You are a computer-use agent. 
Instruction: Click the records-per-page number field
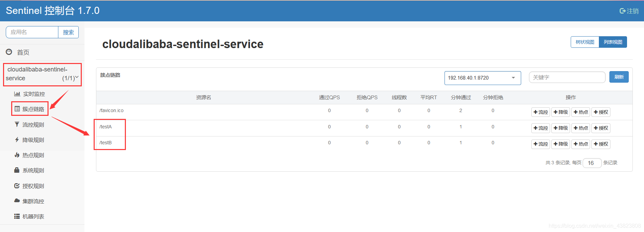click(592, 163)
